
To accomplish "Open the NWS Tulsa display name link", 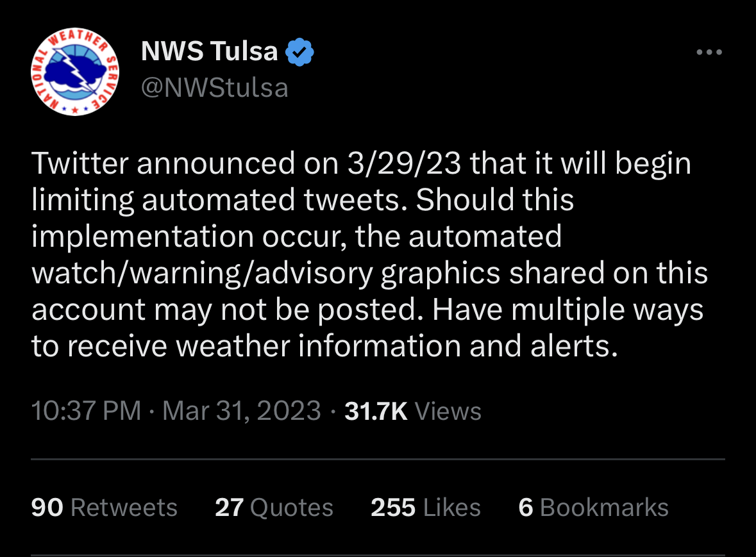I will coord(209,51).
